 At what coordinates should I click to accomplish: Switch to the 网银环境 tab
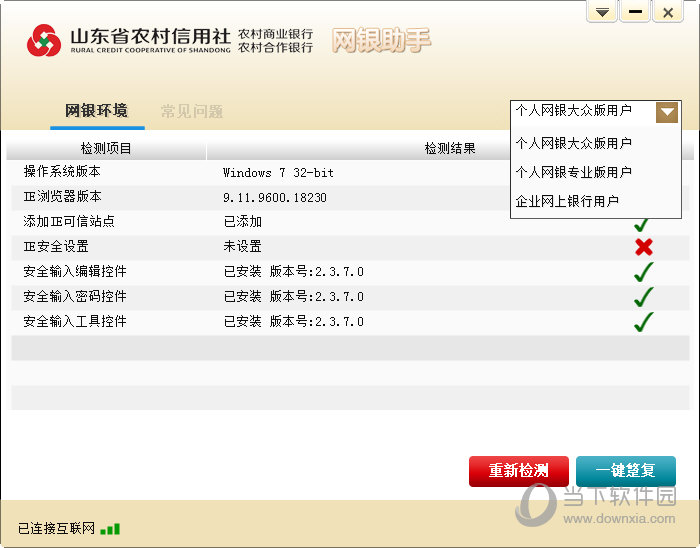[97, 111]
